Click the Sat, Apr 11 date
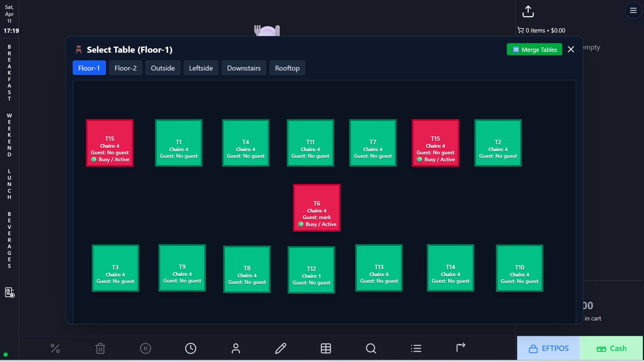This screenshot has width=644, height=362. (9, 14)
